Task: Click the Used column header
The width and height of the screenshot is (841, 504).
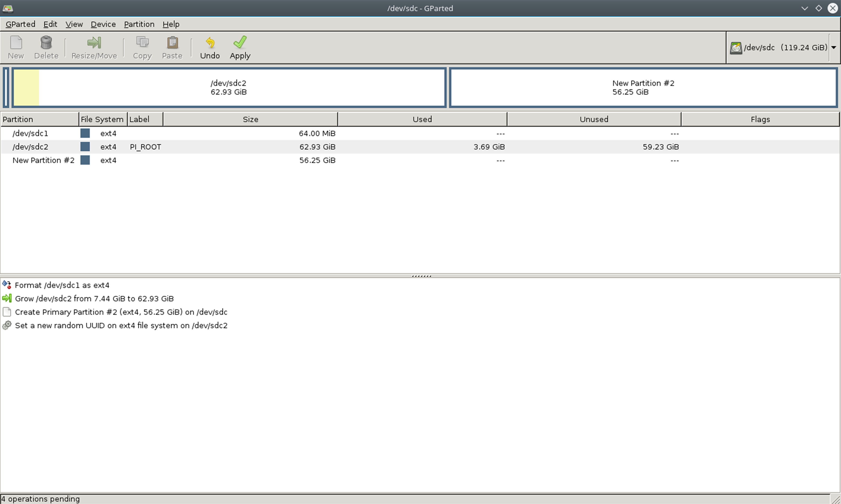Action: pyautogui.click(x=422, y=119)
